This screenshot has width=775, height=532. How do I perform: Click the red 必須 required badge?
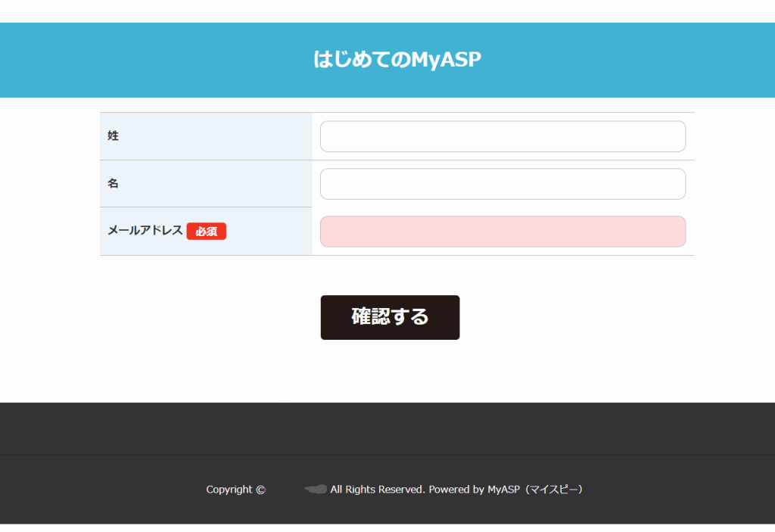(206, 232)
